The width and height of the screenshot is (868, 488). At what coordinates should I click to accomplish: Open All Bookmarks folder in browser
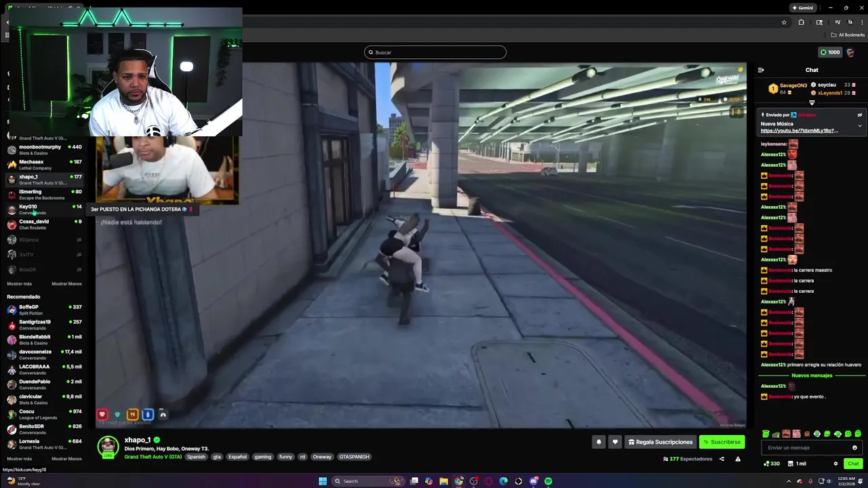tap(848, 35)
